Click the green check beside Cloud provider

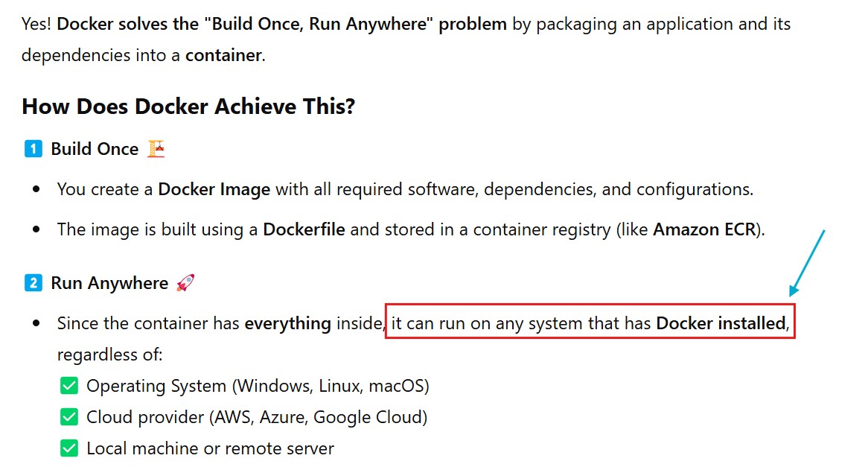[69, 417]
